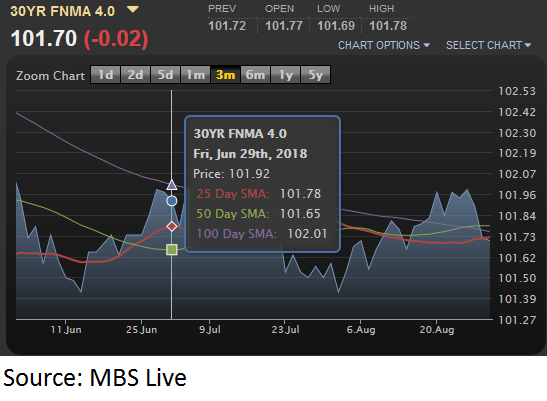Set chart zoom to 1d
The width and height of the screenshot is (547, 401).
(105, 75)
